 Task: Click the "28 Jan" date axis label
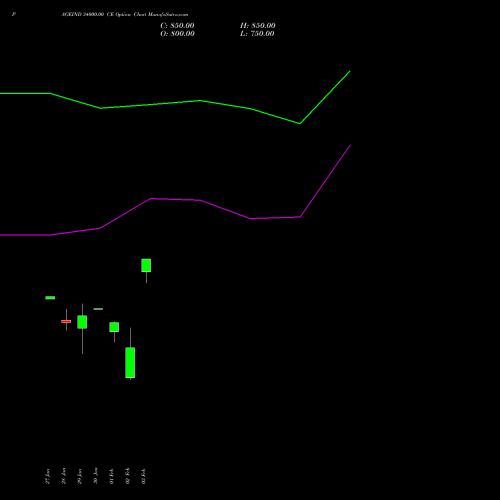click(64, 476)
